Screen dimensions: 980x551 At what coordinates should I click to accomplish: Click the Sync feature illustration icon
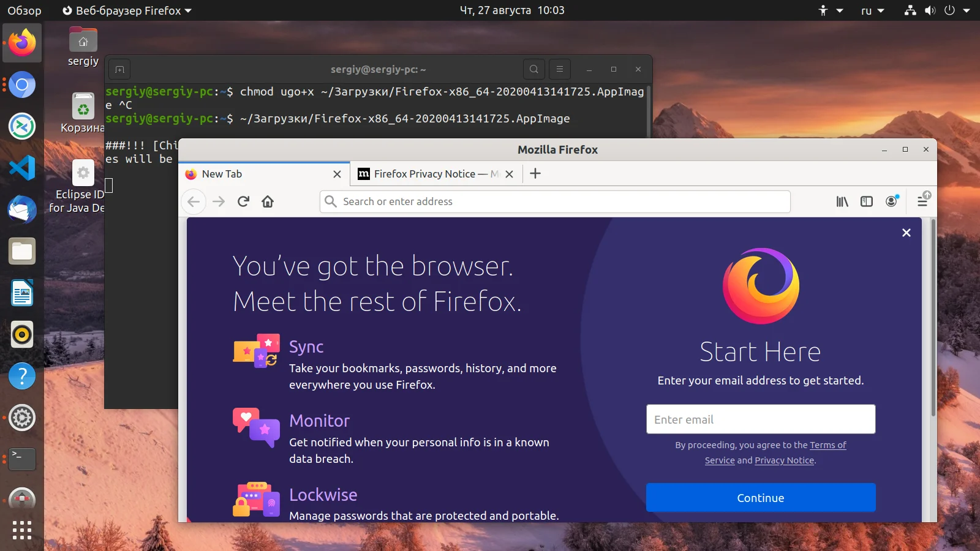257,351
